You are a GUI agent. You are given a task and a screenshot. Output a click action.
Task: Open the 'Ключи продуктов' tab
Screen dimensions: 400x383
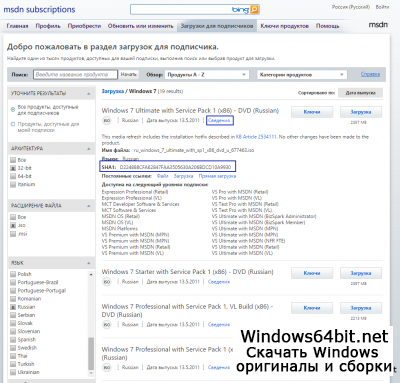tap(284, 26)
